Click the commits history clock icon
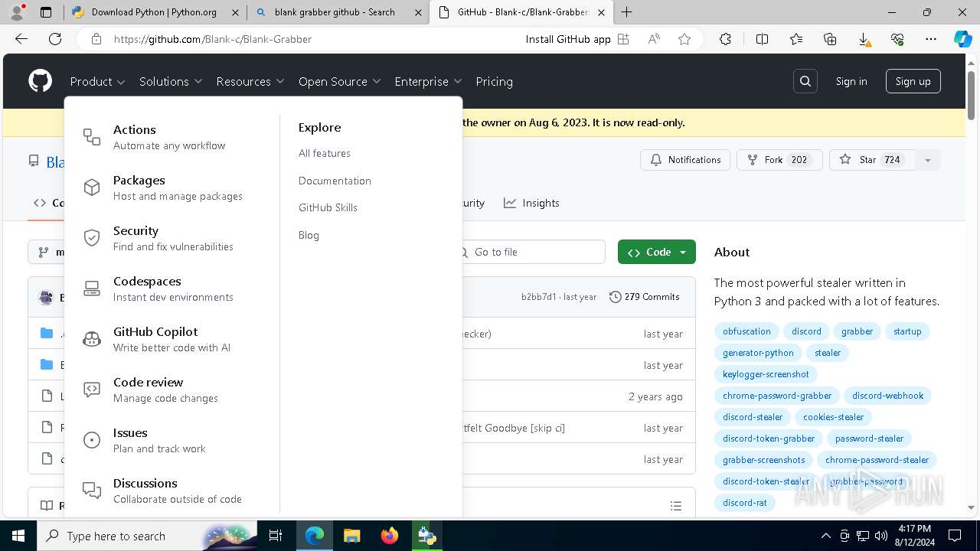Image resolution: width=980 pixels, height=551 pixels. [615, 297]
